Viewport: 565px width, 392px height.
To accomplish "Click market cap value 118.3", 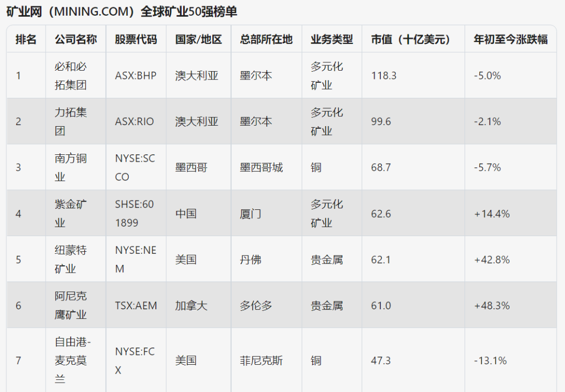I will [384, 76].
